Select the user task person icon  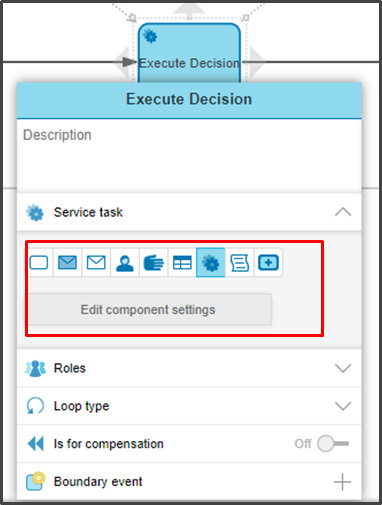click(x=125, y=262)
